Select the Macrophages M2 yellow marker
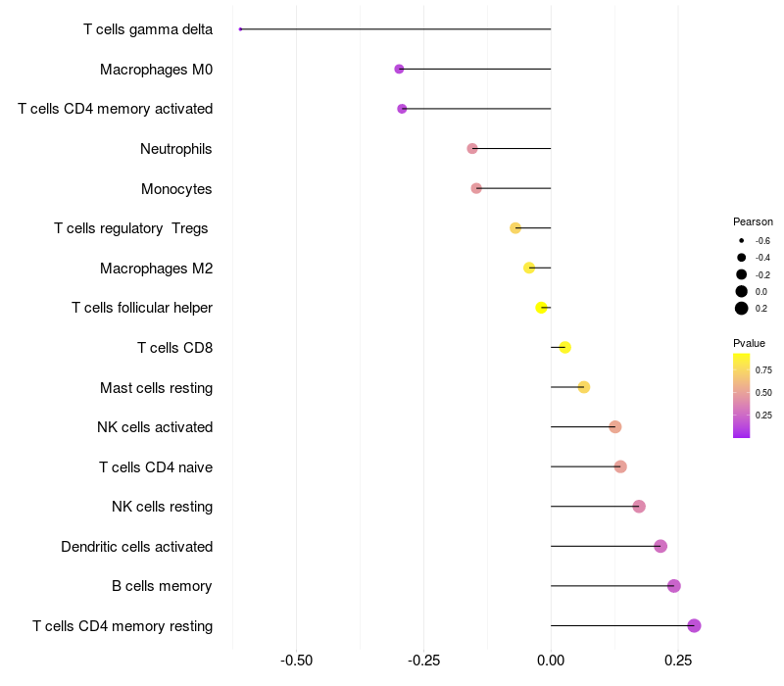 [529, 268]
